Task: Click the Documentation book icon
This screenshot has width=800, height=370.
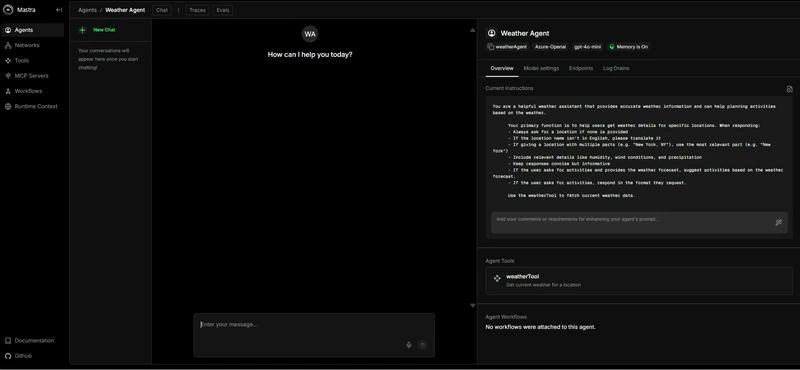Action: [8, 341]
